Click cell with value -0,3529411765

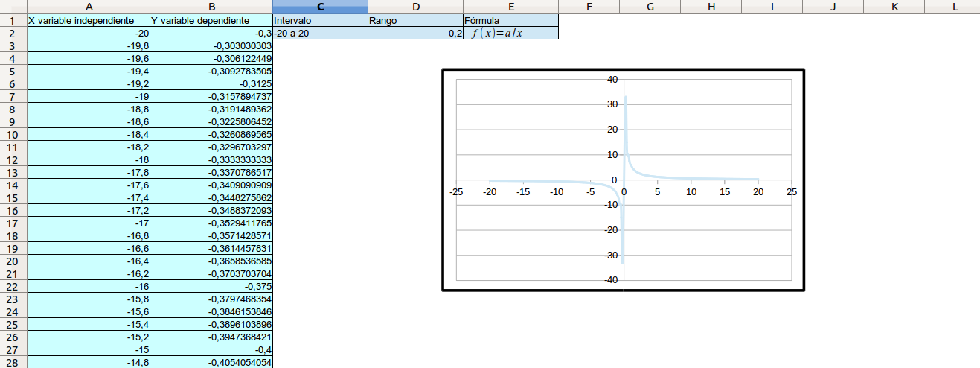[212, 223]
